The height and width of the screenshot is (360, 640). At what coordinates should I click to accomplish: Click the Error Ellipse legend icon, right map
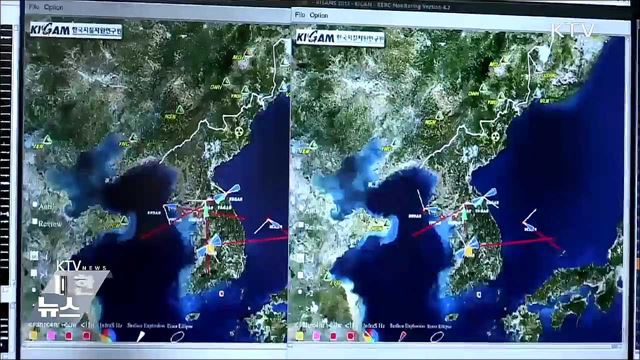pos(437,336)
